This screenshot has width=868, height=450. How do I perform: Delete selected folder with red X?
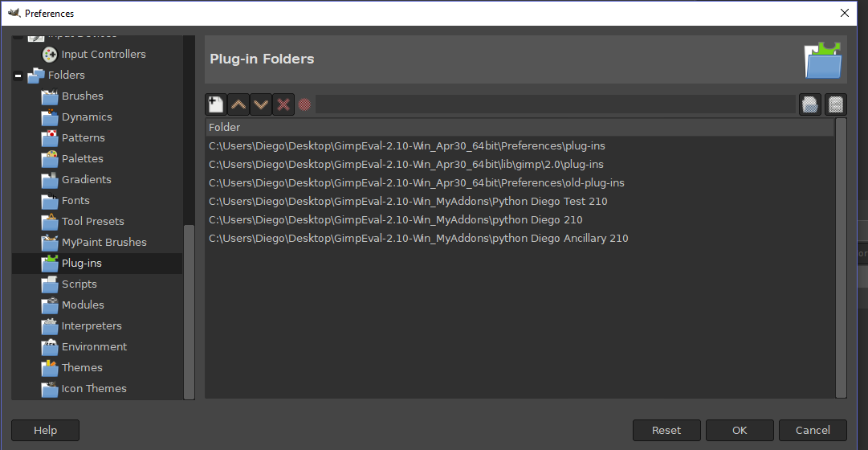283,104
